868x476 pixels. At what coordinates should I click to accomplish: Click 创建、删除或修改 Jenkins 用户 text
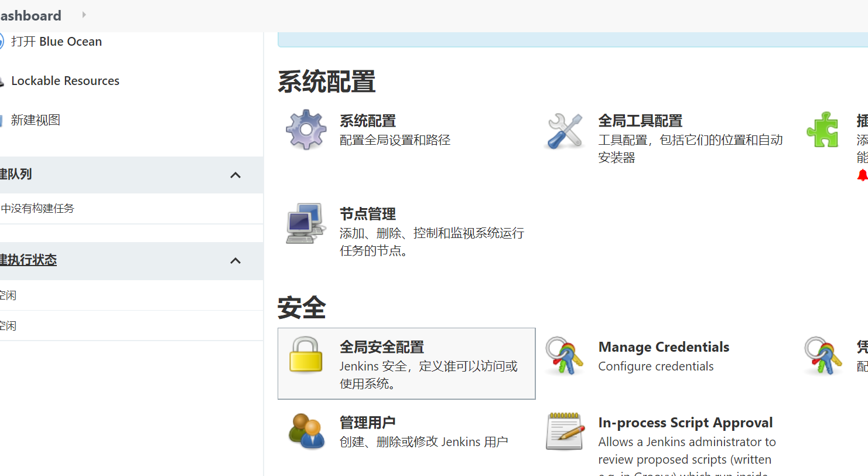click(x=424, y=442)
